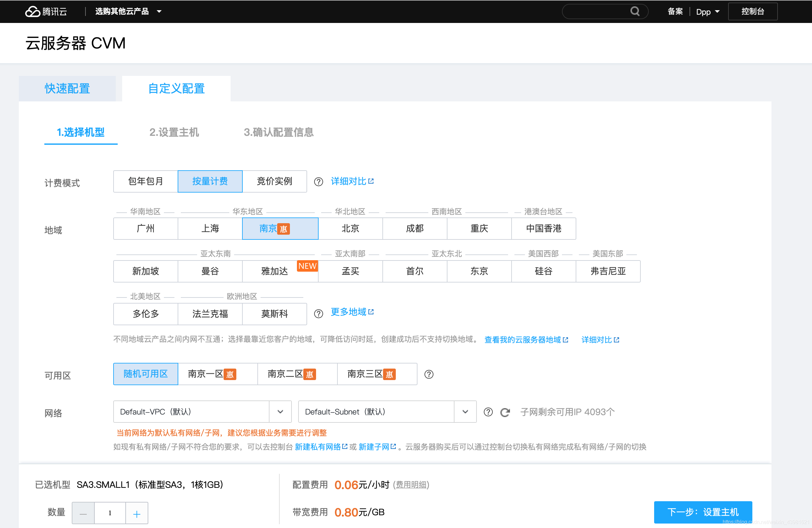Screen dimensions: 812x528
Task: Choose 曼谷 region
Action: (210, 271)
